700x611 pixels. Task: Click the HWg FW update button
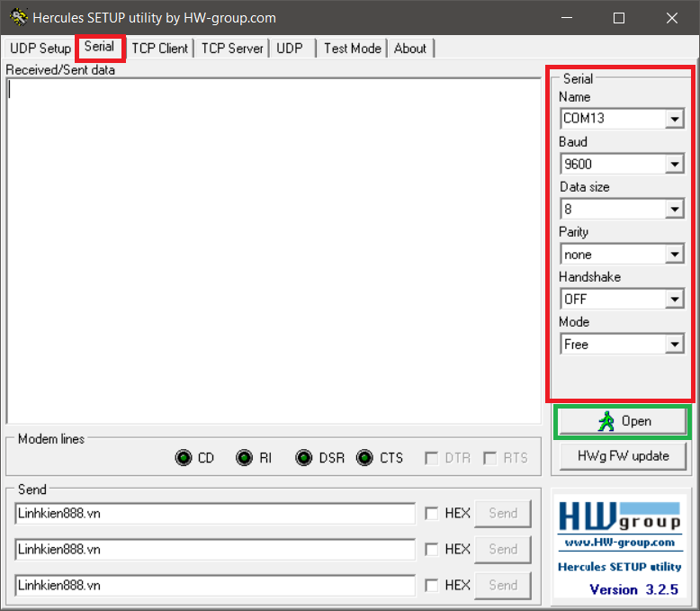coord(623,456)
